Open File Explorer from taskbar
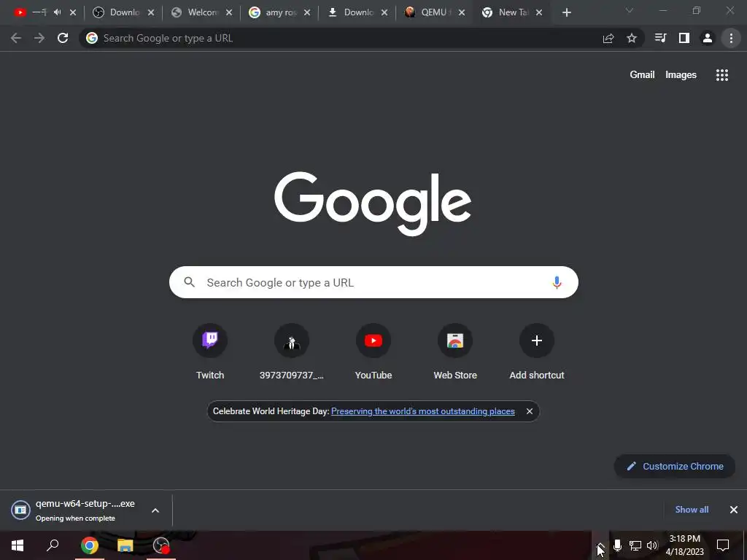Screen dimensions: 747x560 tap(125, 545)
